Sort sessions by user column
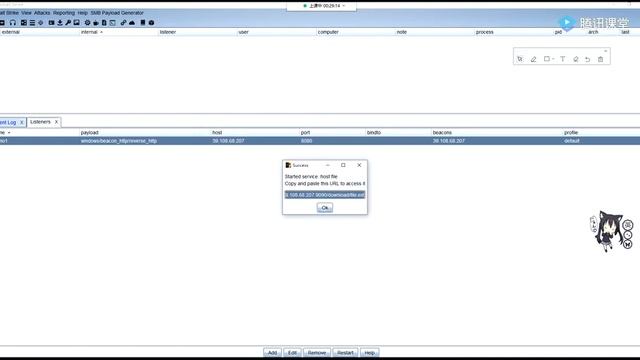640x360 pixels. (x=244, y=32)
